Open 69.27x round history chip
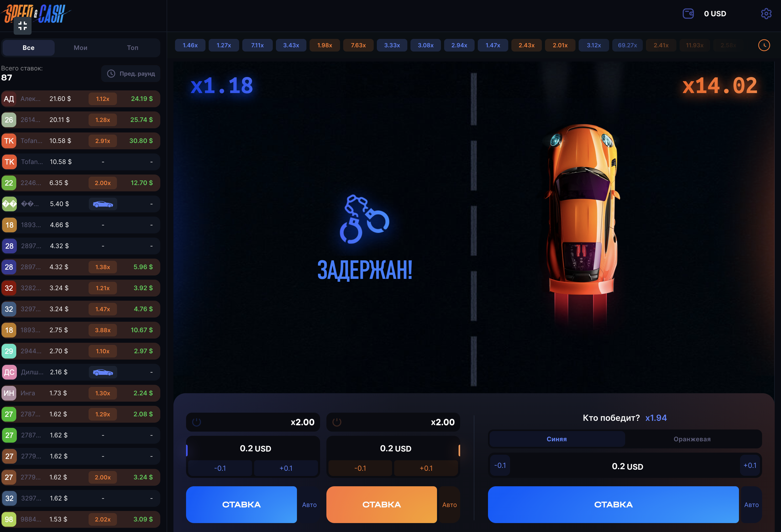 click(627, 45)
